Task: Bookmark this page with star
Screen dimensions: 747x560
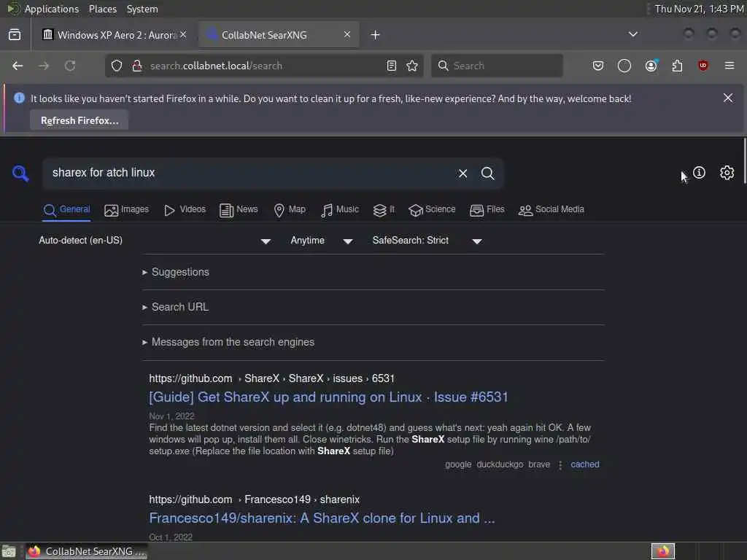Action: coord(412,66)
